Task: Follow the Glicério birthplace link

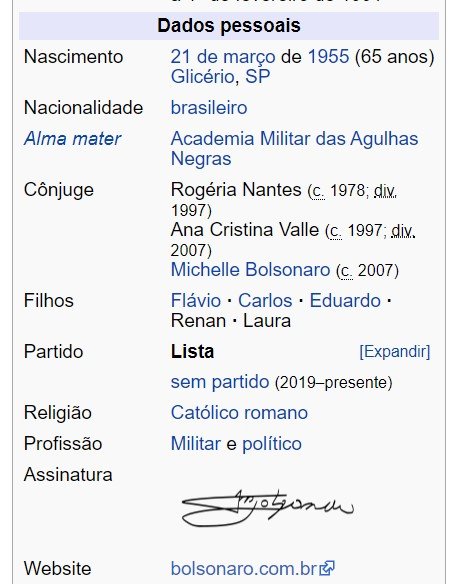Action: [x=202, y=77]
